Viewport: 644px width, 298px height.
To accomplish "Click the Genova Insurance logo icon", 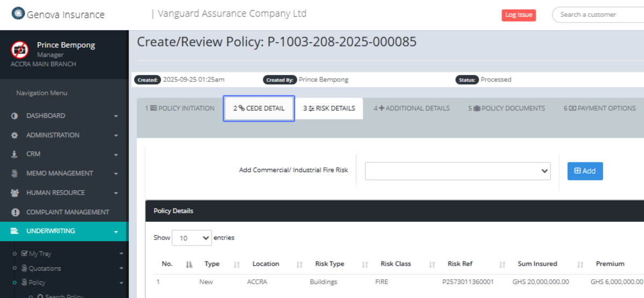I will tap(18, 13).
